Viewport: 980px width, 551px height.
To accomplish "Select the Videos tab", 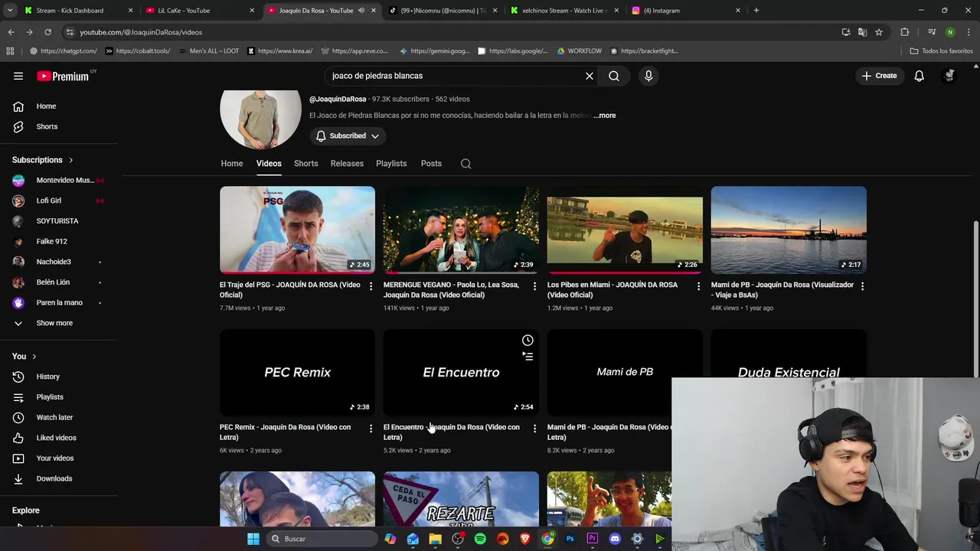I will click(x=269, y=164).
